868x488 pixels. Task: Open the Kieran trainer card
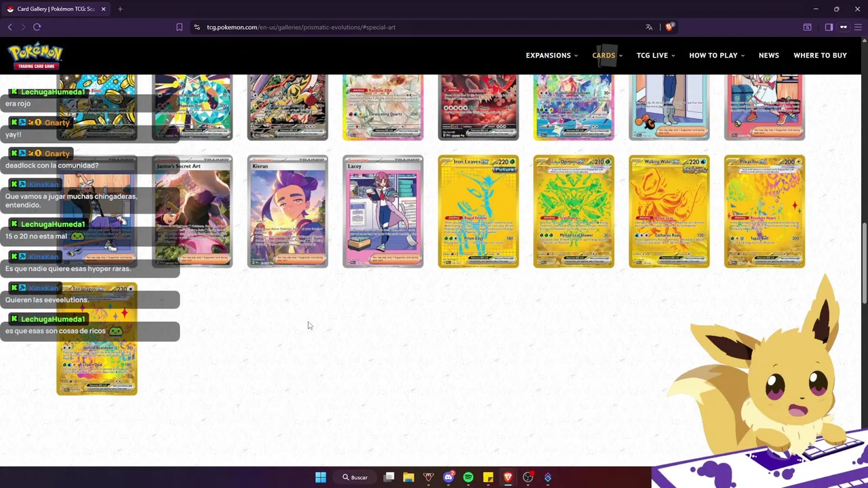(288, 211)
